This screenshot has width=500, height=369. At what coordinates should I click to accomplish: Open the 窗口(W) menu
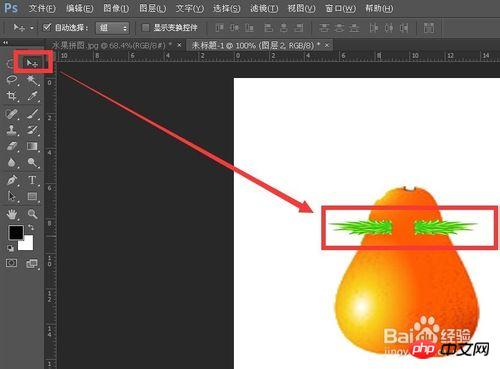coord(340,8)
